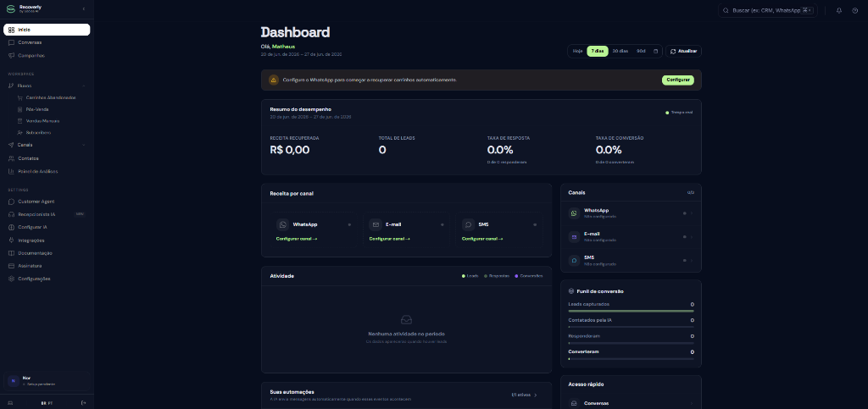This screenshot has height=409, width=868.
Task: Click the Tempo real status indicator
Action: click(x=679, y=112)
